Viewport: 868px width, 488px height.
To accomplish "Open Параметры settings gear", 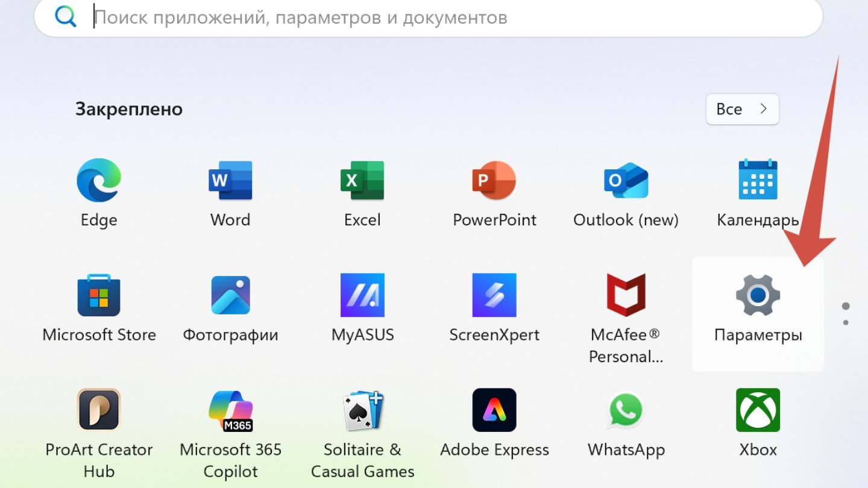I will click(758, 295).
